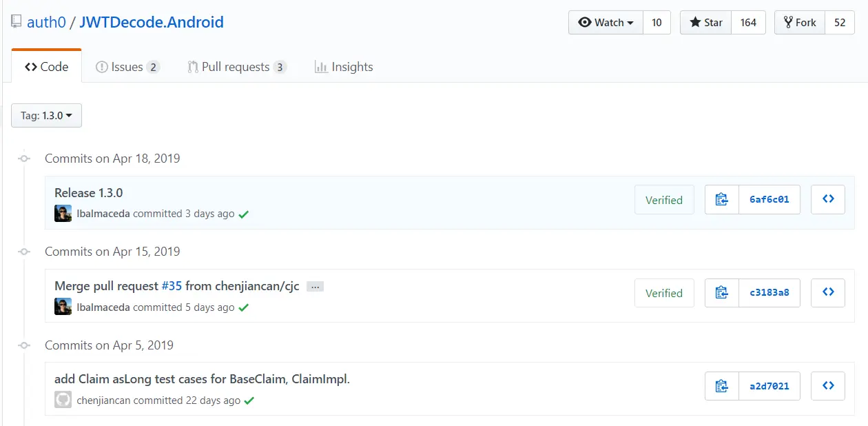Viewport: 868px width, 426px height.
Task: Switch to the Code tab
Action: pyautogui.click(x=47, y=67)
